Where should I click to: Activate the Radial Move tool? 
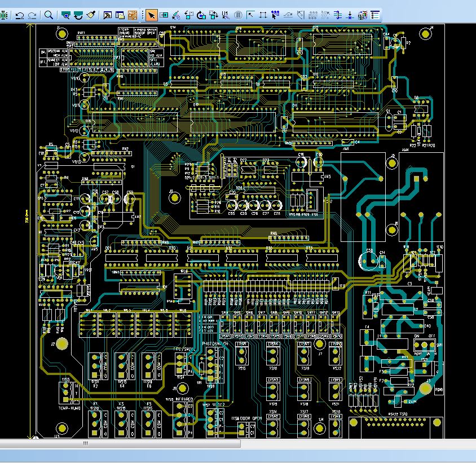[x=177, y=15]
